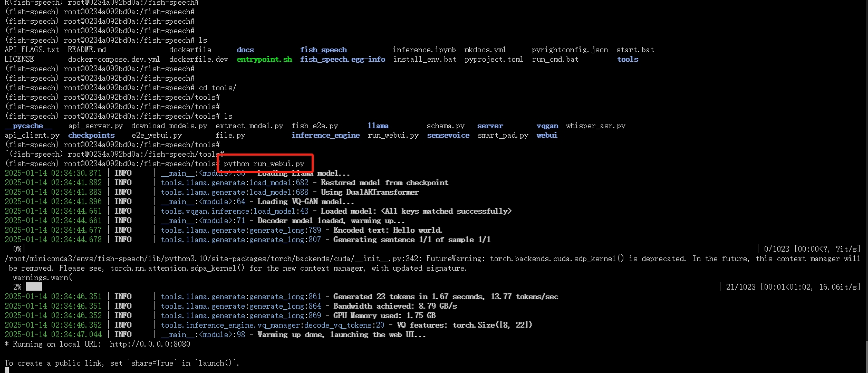Click 'Generating sentence 1/1 of sample 1/1'
The width and height of the screenshot is (868, 373).
pos(412,240)
